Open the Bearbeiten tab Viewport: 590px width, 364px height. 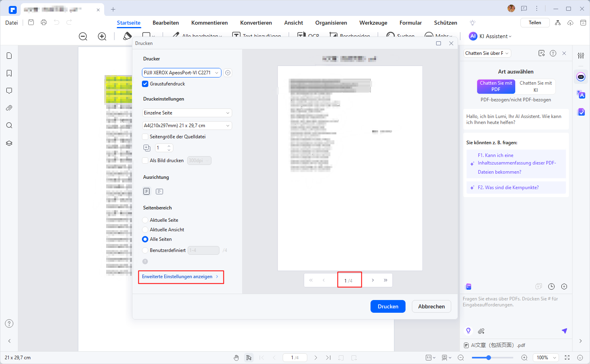point(166,23)
